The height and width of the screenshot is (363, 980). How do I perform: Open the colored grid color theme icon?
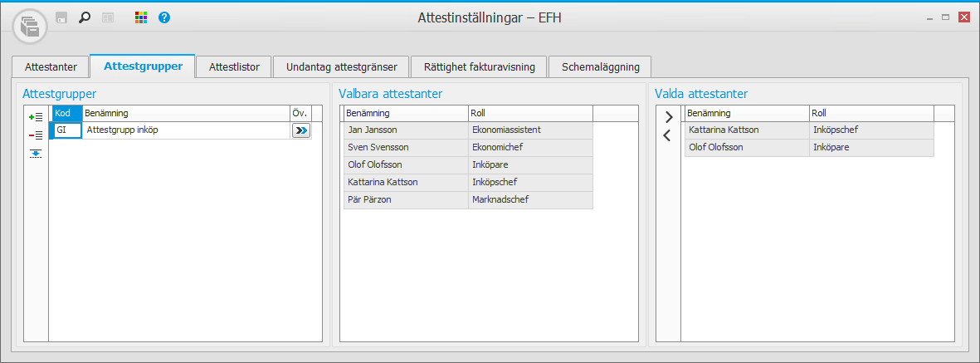(x=141, y=17)
